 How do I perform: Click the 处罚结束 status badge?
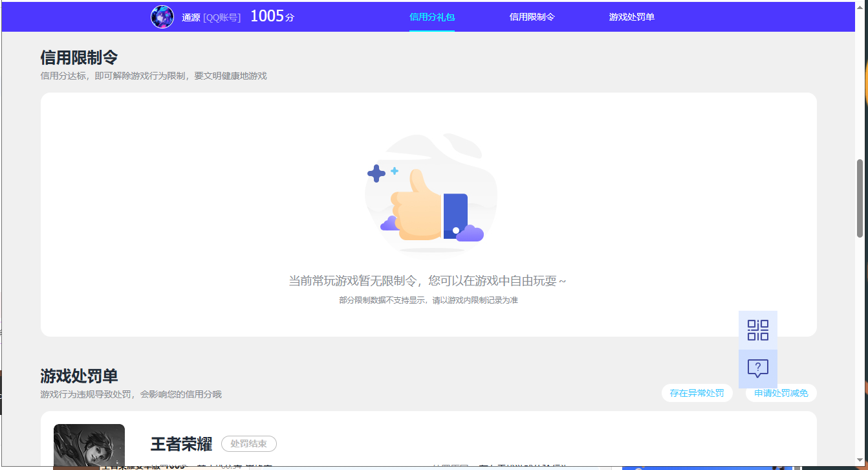(x=249, y=444)
